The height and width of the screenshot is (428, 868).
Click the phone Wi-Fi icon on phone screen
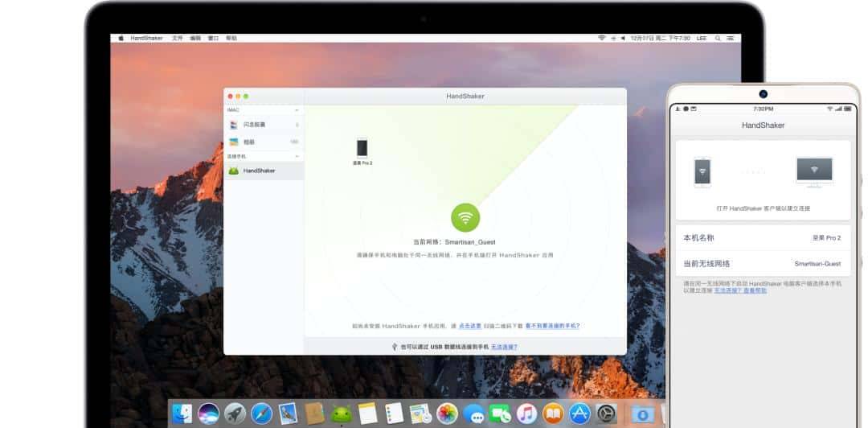(702, 172)
